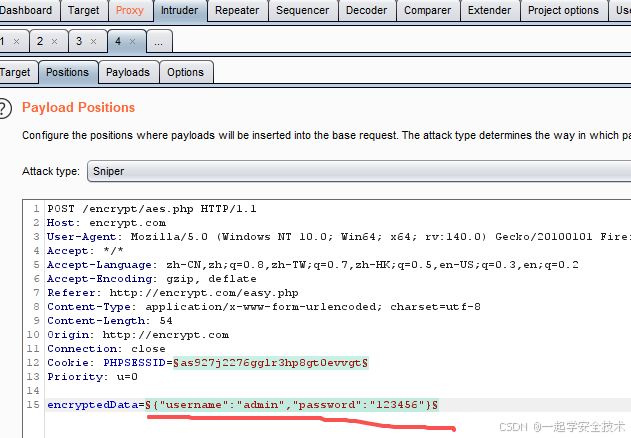Screen dimensions: 631x438
Task: Open the Decoder tab
Action: coord(367,10)
